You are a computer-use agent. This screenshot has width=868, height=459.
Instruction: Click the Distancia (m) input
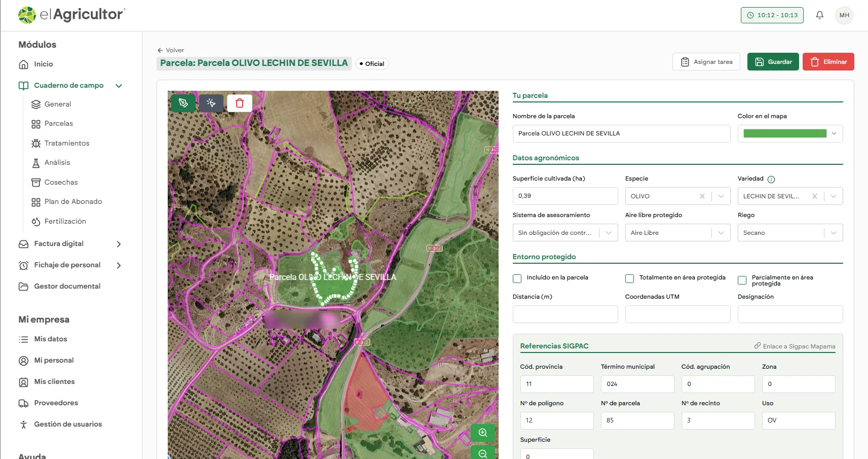tap(565, 314)
